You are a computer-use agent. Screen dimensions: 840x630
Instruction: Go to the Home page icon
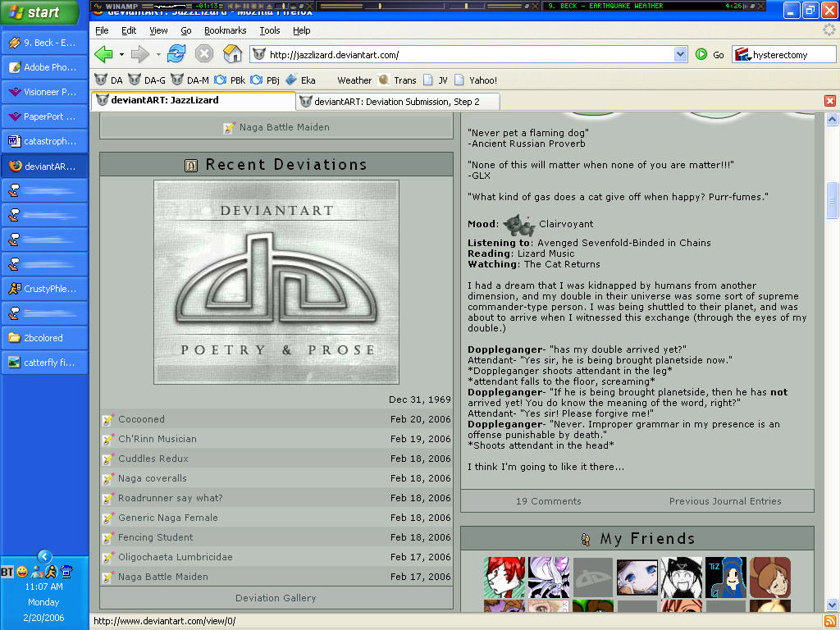click(232, 54)
